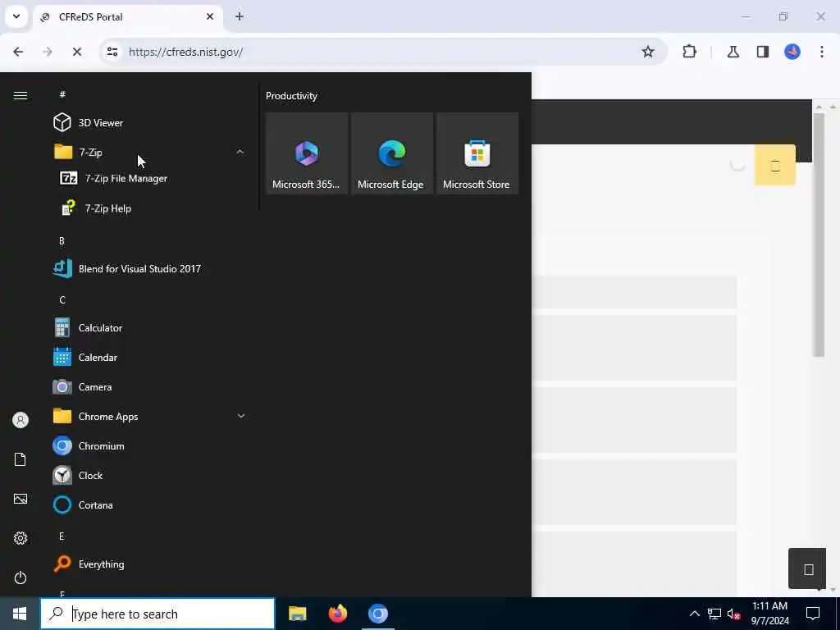This screenshot has width=840, height=630.
Task: Open the browser profile avatar
Action: (x=792, y=52)
